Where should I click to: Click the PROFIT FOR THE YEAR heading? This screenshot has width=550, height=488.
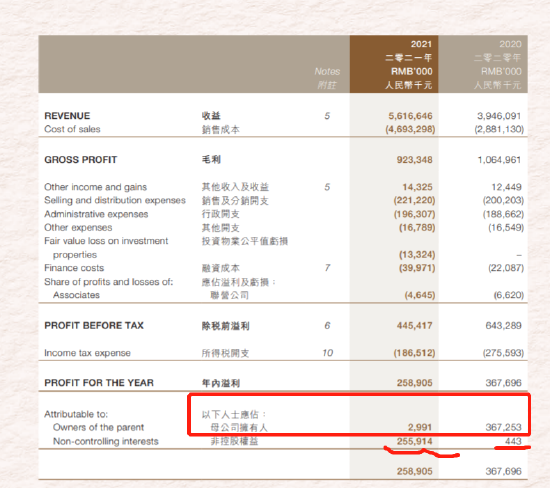click(99, 383)
